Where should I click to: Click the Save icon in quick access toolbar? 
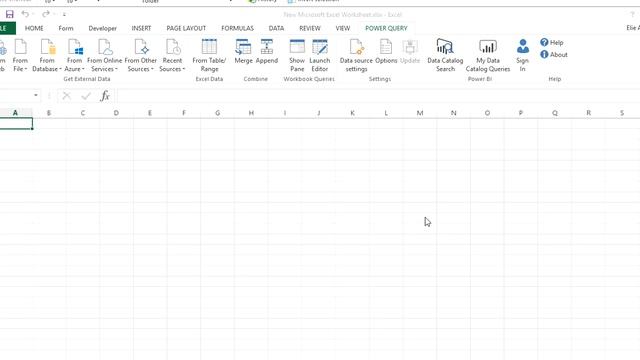pos(9,15)
